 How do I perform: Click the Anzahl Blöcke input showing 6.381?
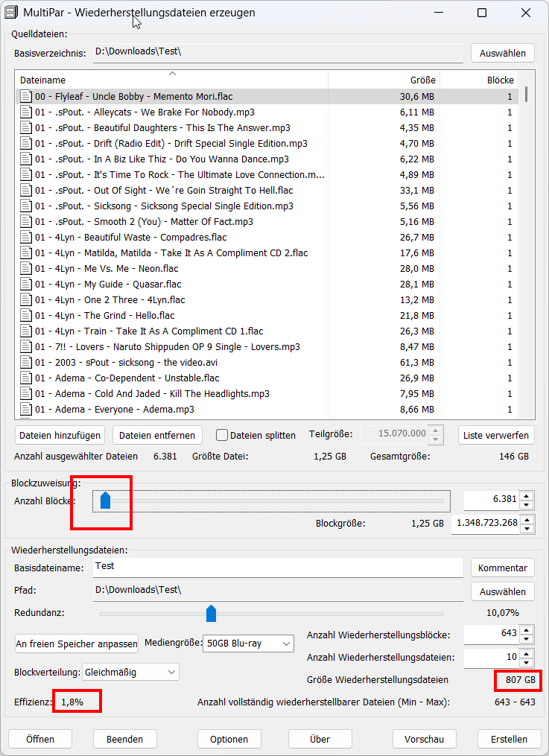(492, 500)
